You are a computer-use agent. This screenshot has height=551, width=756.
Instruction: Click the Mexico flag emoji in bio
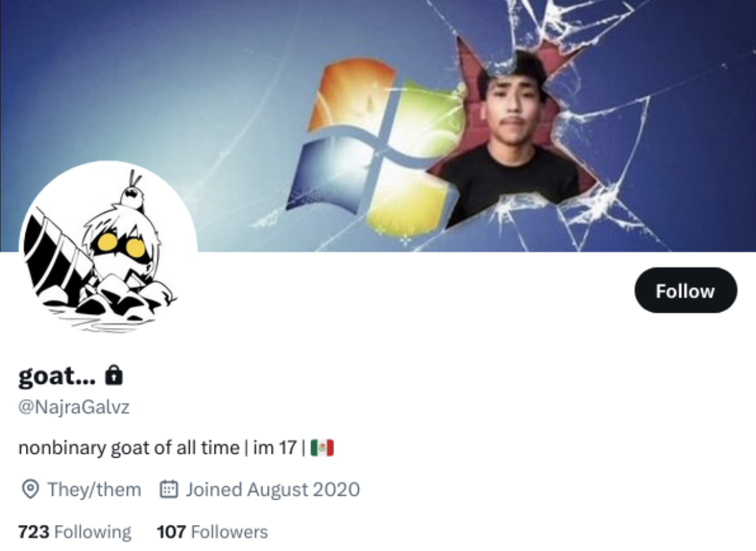click(x=322, y=448)
